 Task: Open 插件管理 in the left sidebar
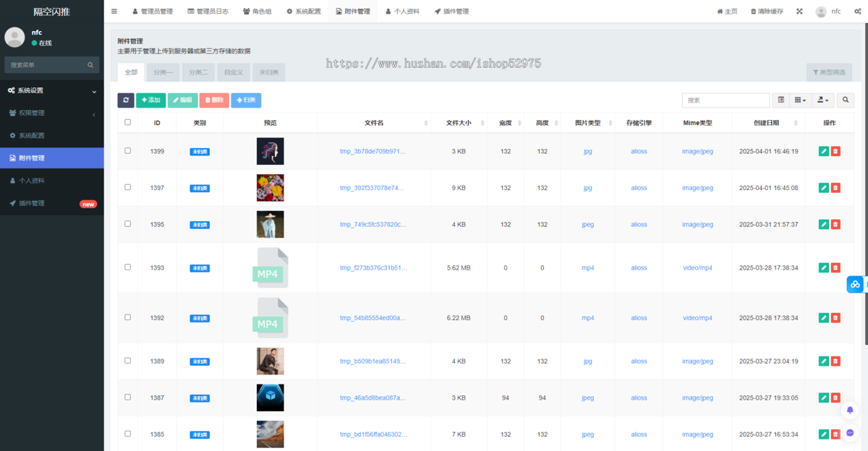[x=51, y=204]
